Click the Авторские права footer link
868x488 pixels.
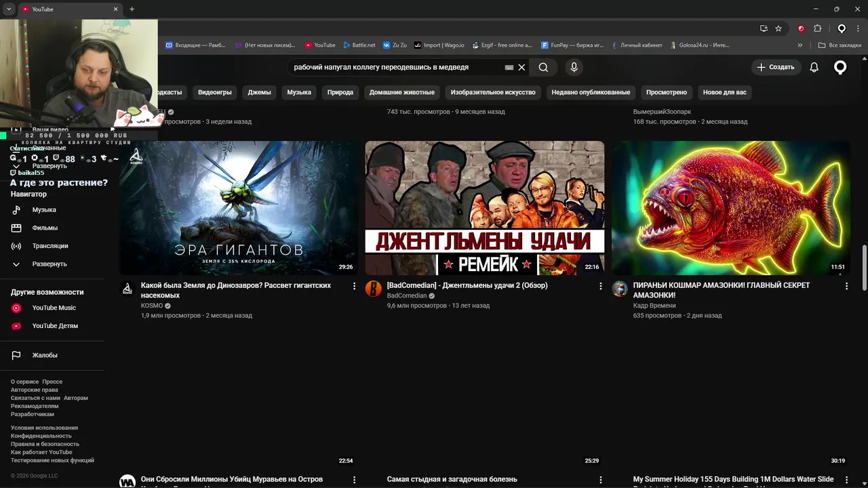pyautogui.click(x=35, y=390)
